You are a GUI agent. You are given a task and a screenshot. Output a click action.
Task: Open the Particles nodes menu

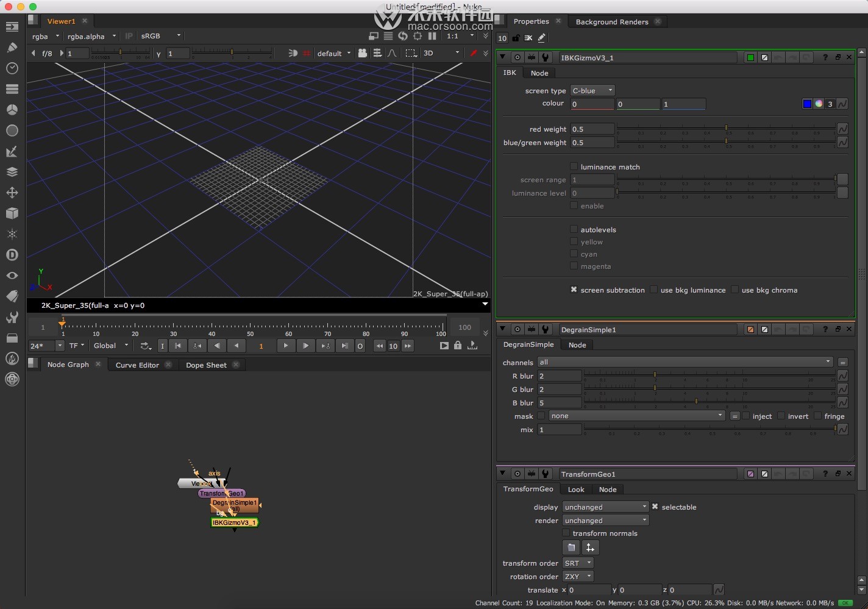[x=12, y=234]
